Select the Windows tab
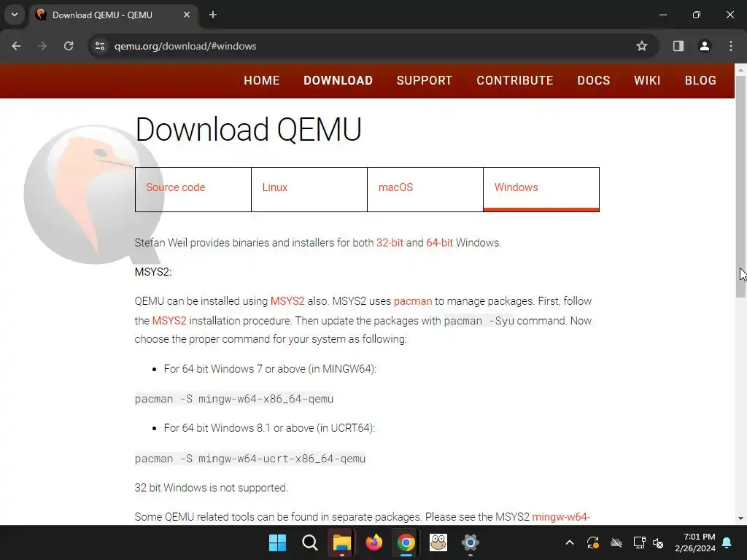This screenshot has height=560, width=747. [541, 189]
